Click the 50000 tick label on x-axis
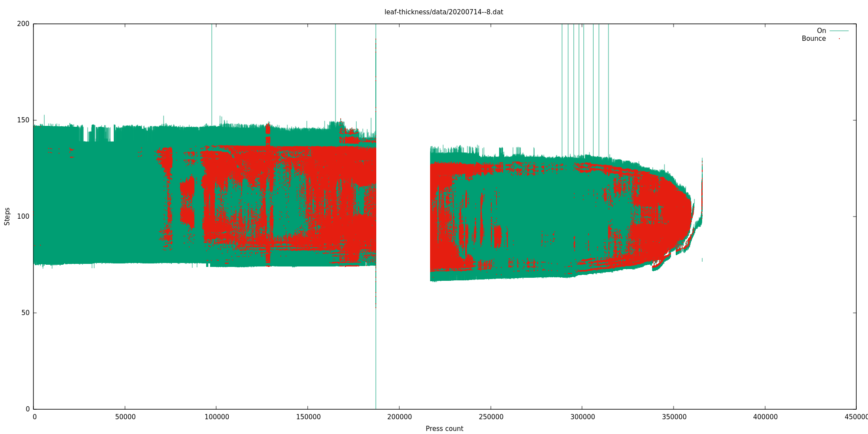The width and height of the screenshot is (868, 434). (125, 417)
